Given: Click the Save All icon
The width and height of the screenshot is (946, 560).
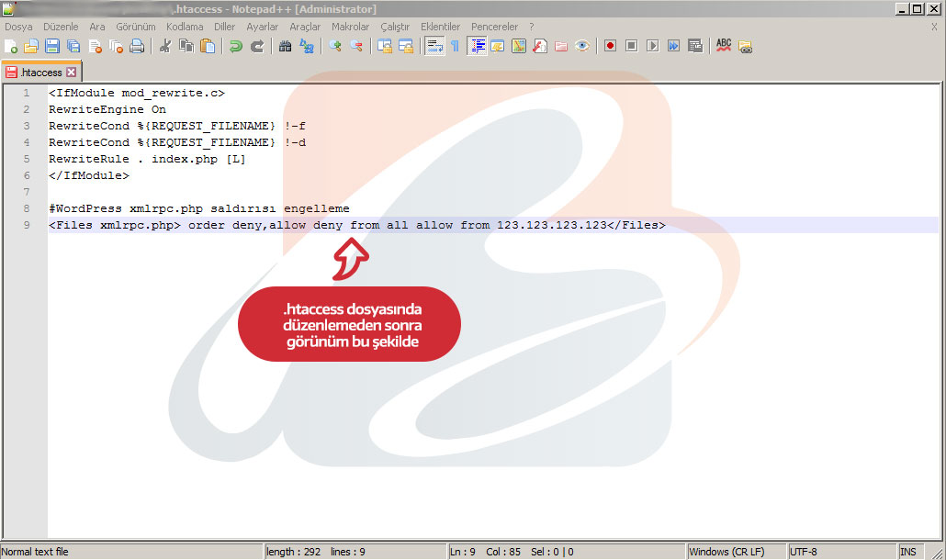Looking at the screenshot, I should pyautogui.click(x=73, y=47).
